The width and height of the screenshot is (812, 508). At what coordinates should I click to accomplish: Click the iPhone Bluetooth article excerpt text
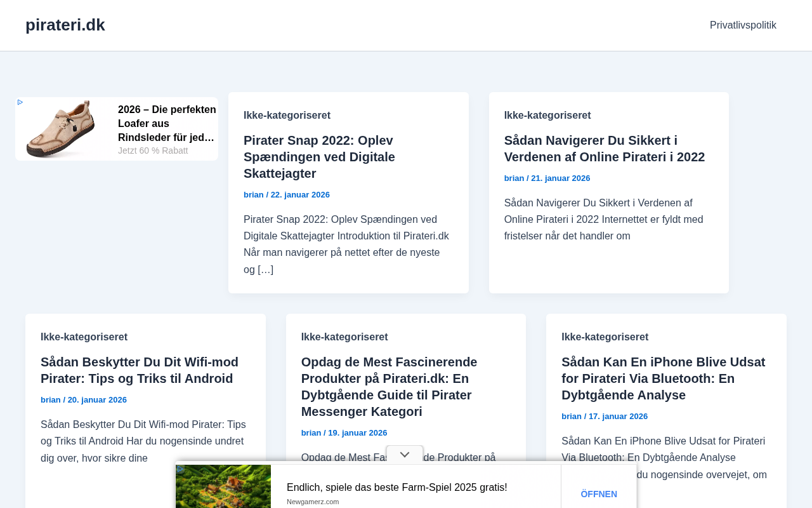point(664,458)
